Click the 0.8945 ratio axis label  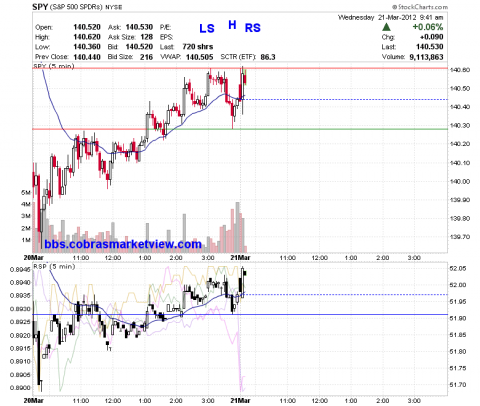[20, 269]
